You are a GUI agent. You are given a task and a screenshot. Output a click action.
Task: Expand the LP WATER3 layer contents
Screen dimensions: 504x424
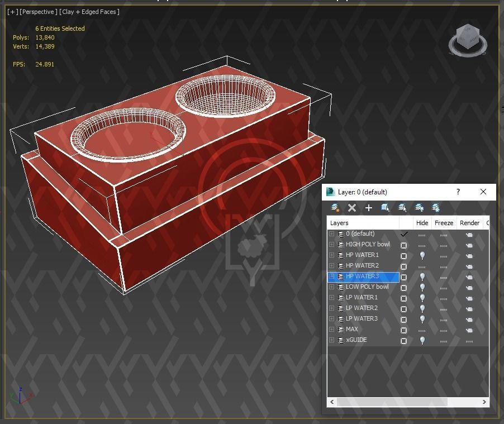(332, 319)
